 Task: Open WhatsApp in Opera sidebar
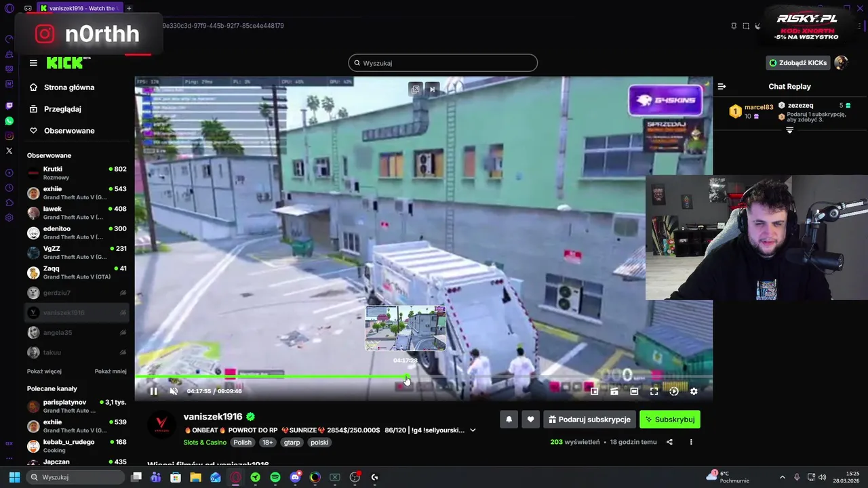(9, 121)
